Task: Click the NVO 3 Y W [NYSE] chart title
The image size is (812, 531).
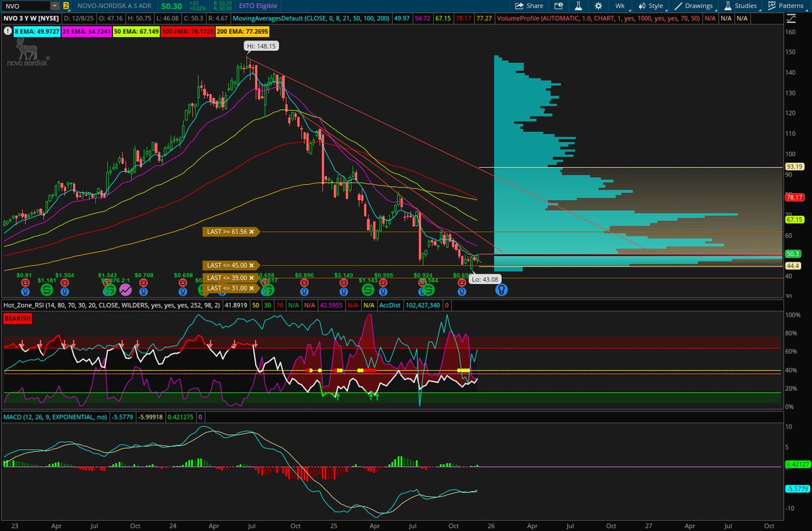Action: pyautogui.click(x=30, y=18)
